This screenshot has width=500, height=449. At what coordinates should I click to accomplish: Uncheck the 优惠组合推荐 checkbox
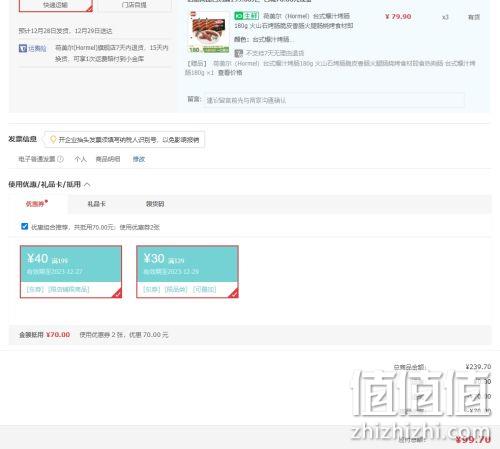(24, 226)
